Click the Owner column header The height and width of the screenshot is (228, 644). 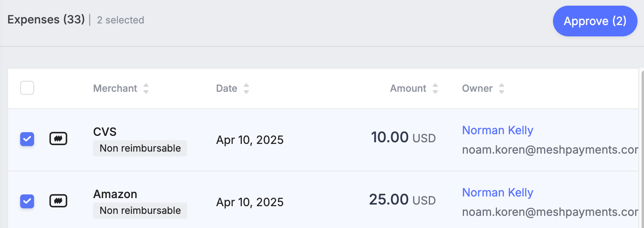point(477,89)
